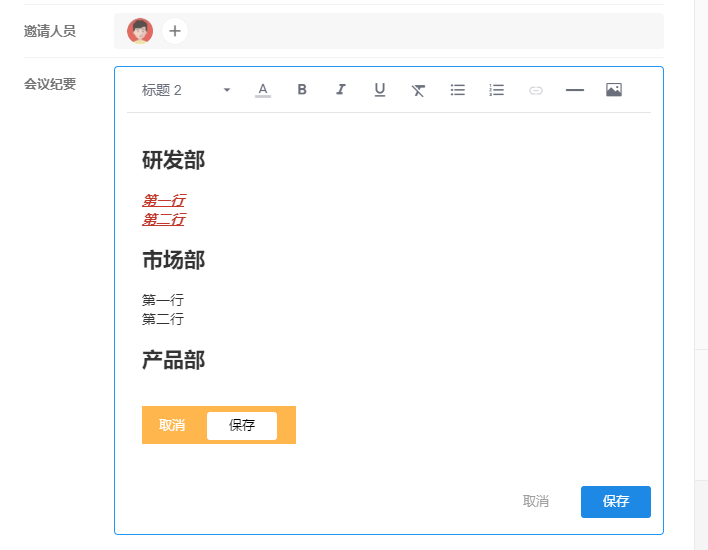
Task: Click the invited person's avatar
Action: pos(140,31)
